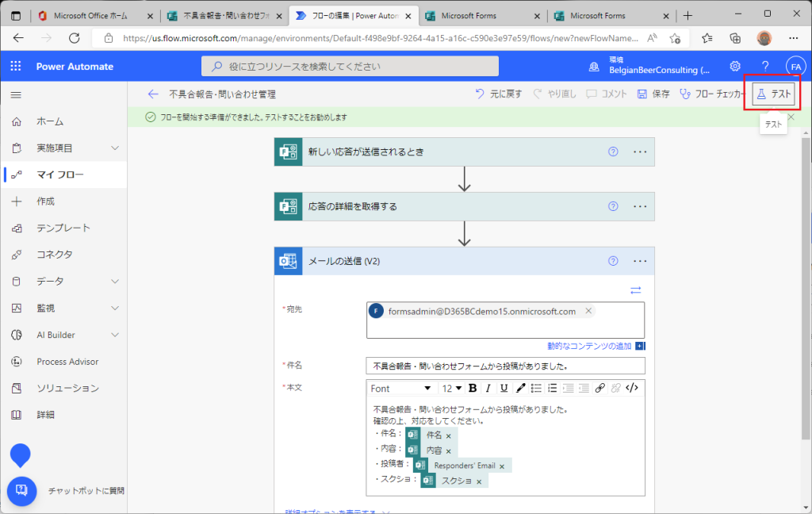
Task: Open menu for 新しい応答が送信されるとき step
Action: [640, 152]
